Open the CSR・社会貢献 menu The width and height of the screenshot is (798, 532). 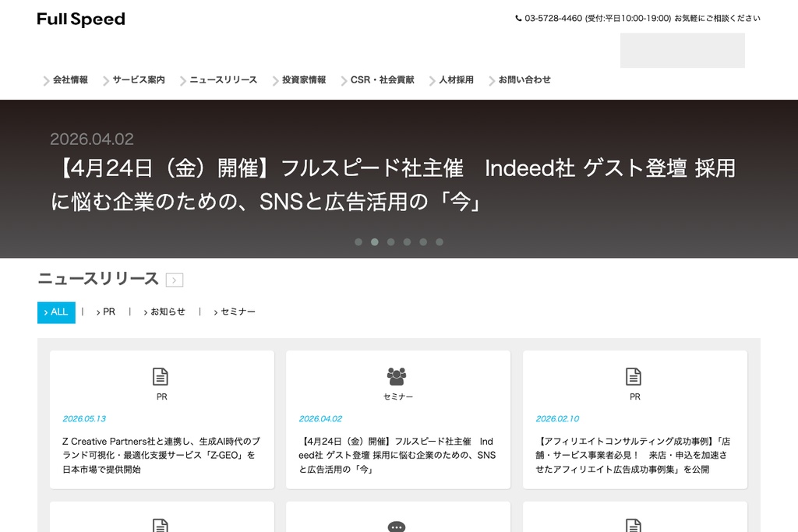tap(382, 80)
